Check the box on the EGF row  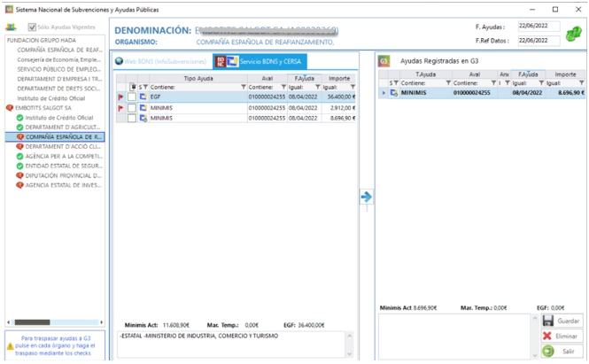coord(131,97)
